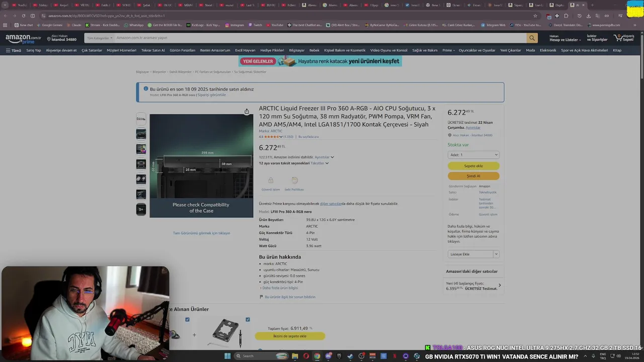
Task: Open the Bilgisayar category
Action: [x=296, y=50]
